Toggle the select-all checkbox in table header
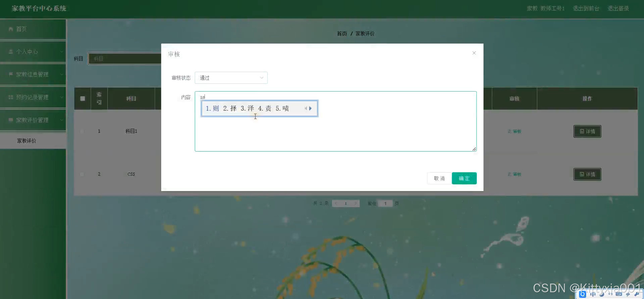Screen dimensions: 644x299 (x=83, y=99)
